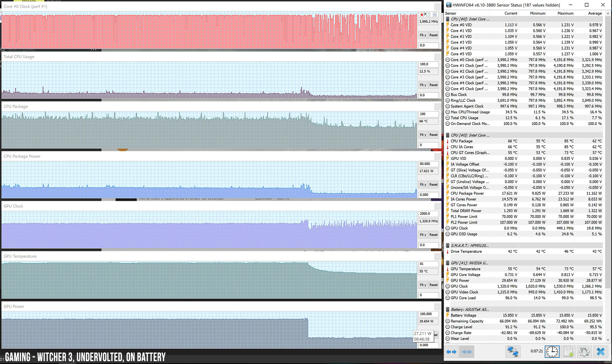Pick the pale cyan swatch in Core #0 Clock graph
The height and width of the screenshot is (364, 612).
pyautogui.click(x=428, y=15)
